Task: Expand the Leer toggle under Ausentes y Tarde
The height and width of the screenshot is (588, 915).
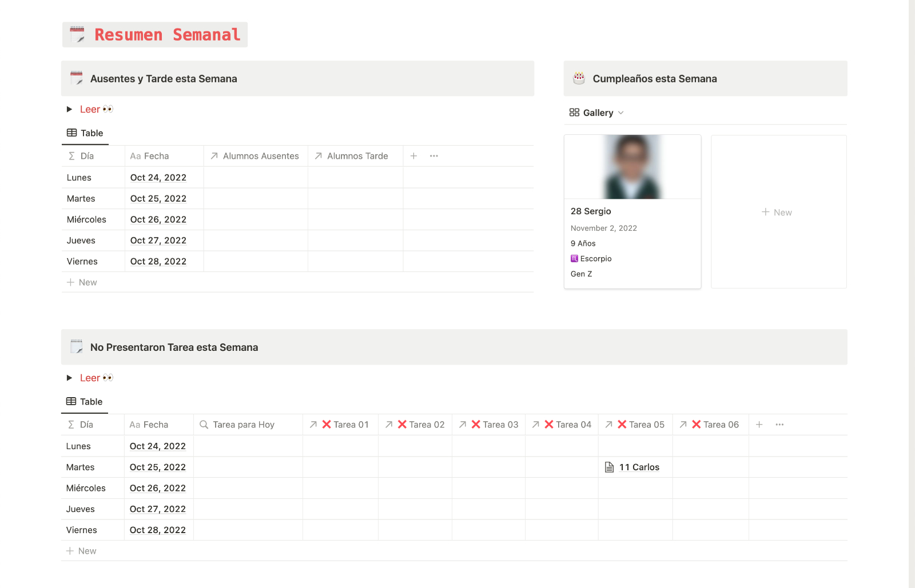Action: [69, 109]
